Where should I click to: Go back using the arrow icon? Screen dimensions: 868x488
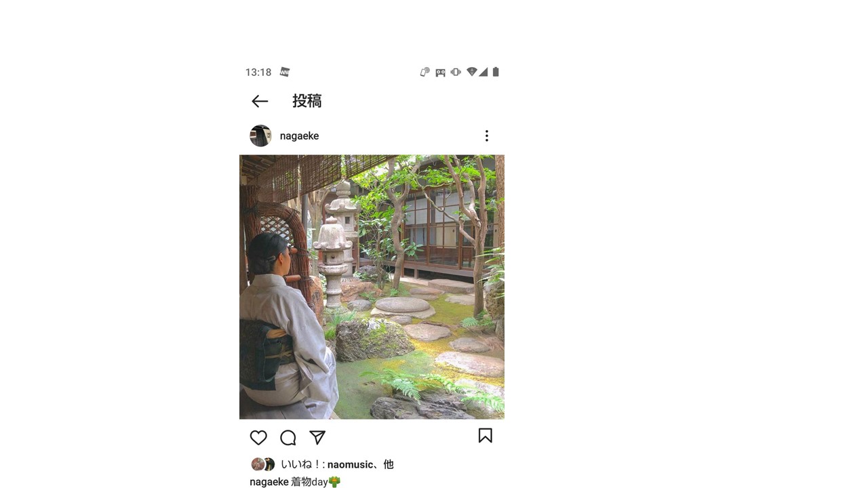[x=260, y=102]
